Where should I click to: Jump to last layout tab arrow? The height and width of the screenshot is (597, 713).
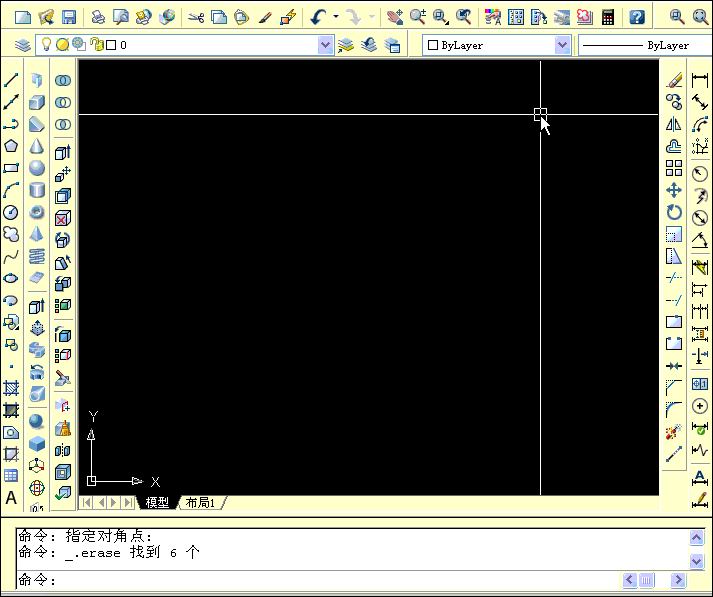pyautogui.click(x=128, y=502)
